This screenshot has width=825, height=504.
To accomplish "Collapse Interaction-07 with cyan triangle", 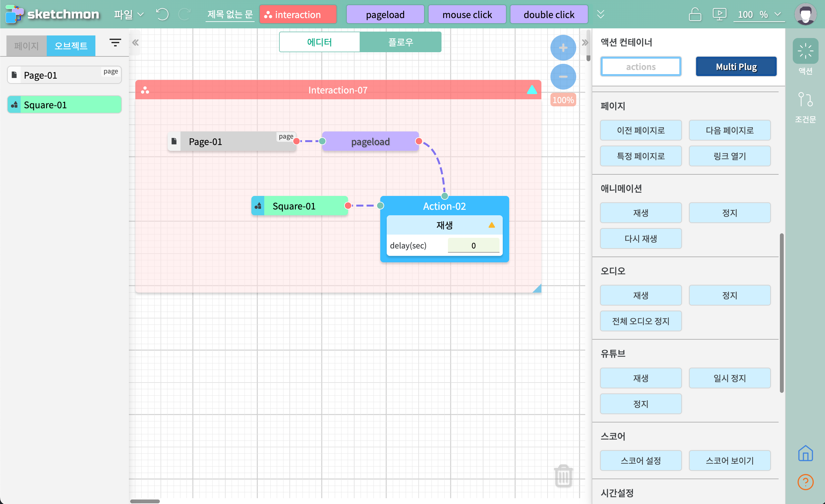I will (532, 90).
